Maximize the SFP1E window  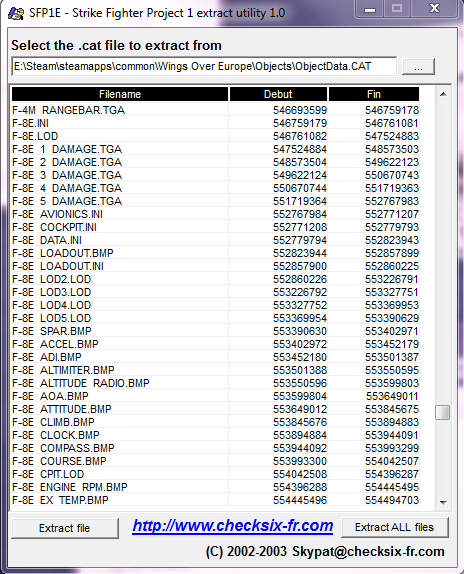coord(397,9)
